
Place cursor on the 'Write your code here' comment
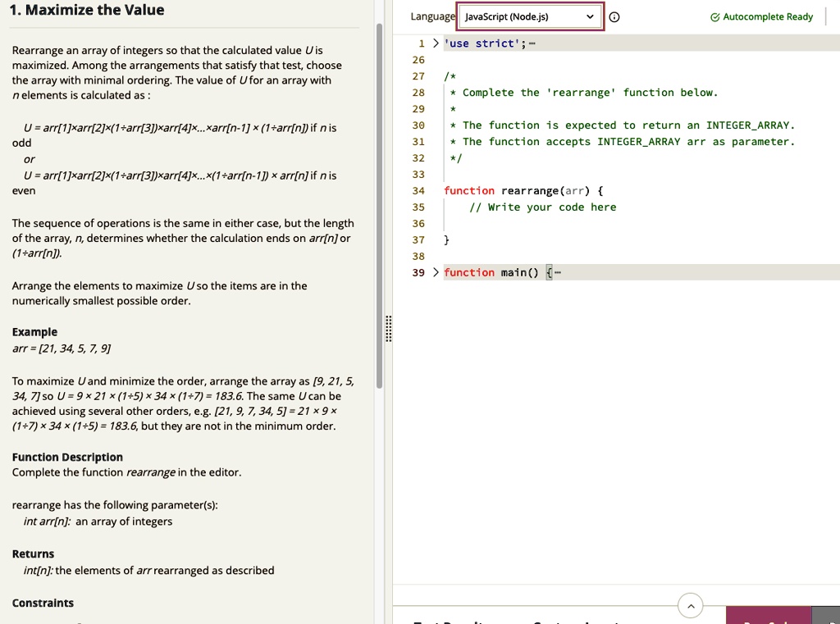pos(546,207)
